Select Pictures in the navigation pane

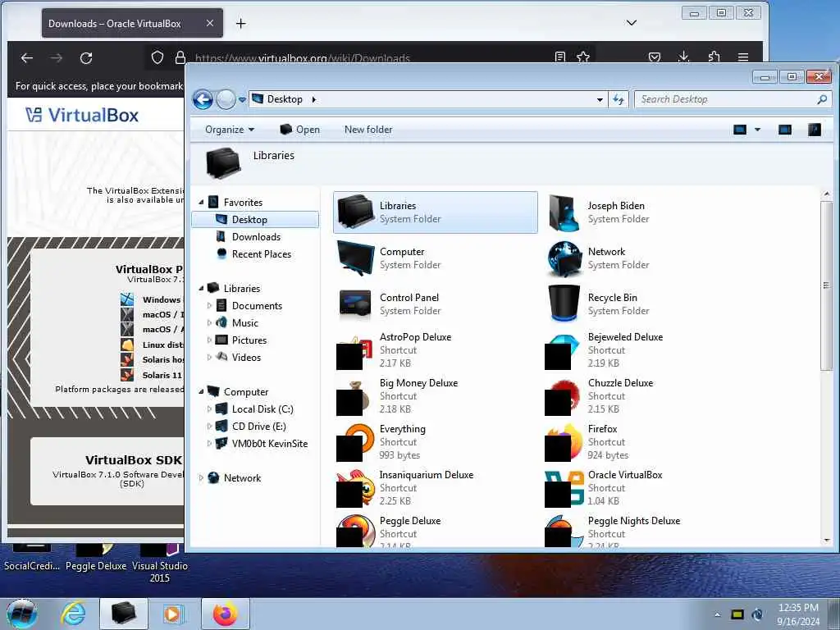pyautogui.click(x=249, y=340)
